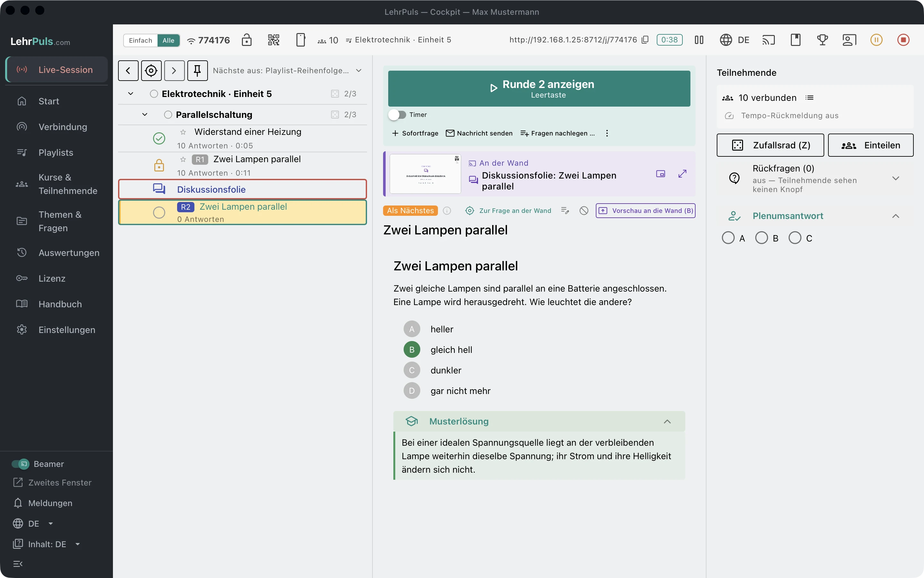Viewport: 924px width, 578px height.
Task: Open the Verbindung sidebar item
Action: 56,127
